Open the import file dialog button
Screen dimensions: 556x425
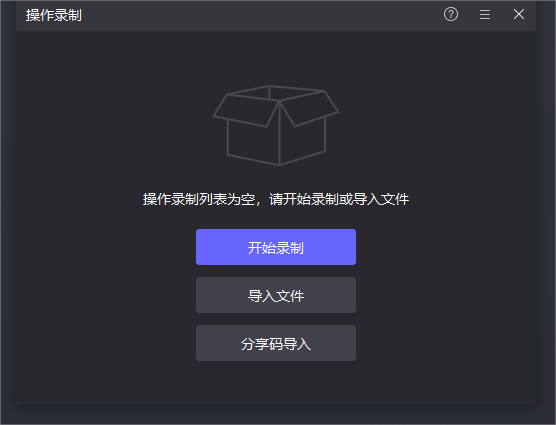click(x=276, y=295)
